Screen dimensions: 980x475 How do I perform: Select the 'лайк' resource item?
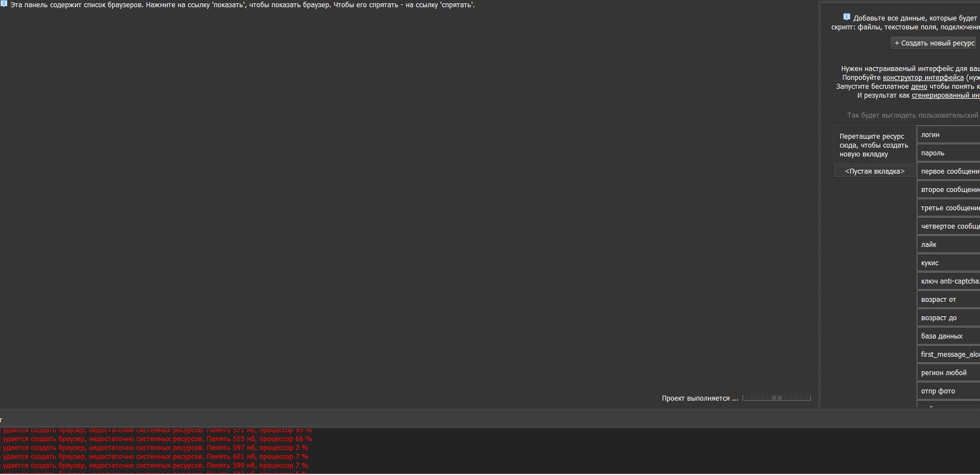coord(948,245)
